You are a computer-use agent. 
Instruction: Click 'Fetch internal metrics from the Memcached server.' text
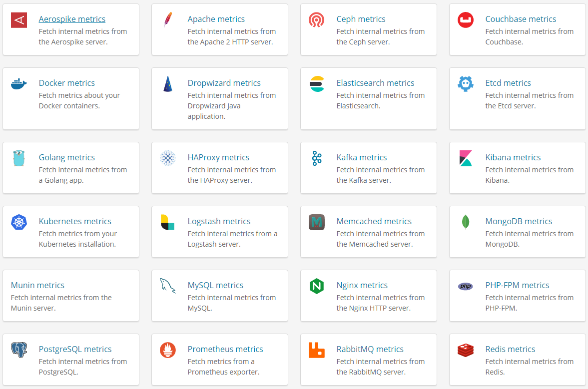381,239
